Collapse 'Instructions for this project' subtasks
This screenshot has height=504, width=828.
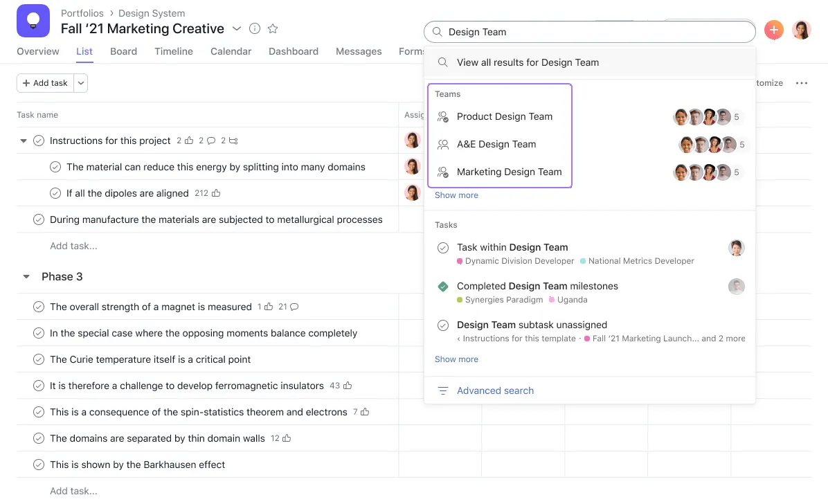click(x=23, y=141)
